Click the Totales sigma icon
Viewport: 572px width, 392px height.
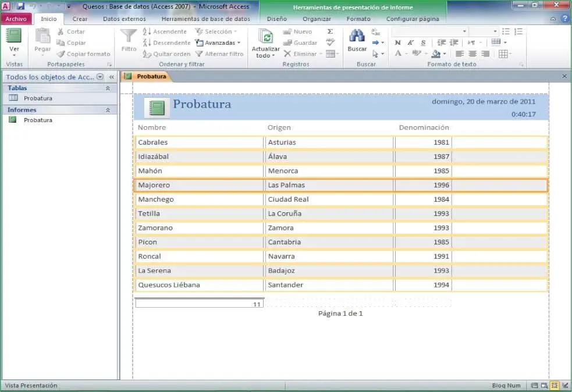tap(331, 31)
